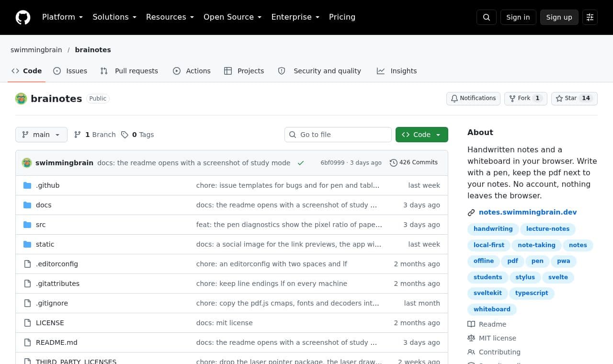Star the brainotes repository
Viewport: 613px width, 364px height.
(574, 98)
